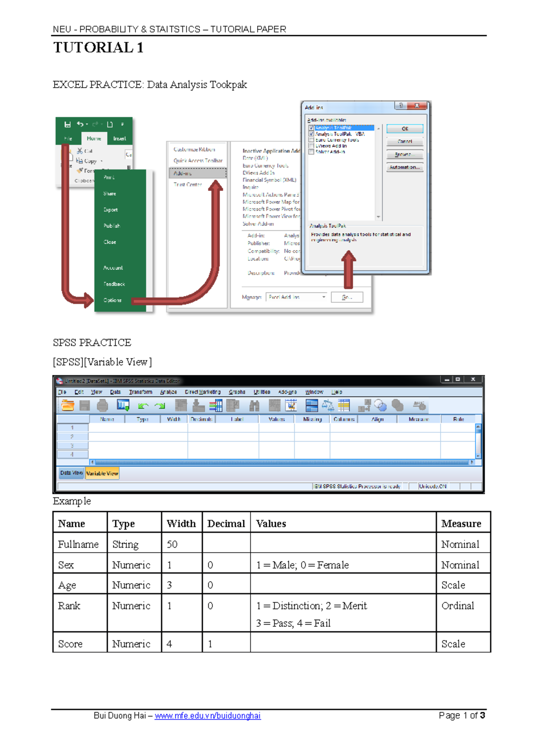Expand the Copy dropdown arrow in Excel

[101, 161]
